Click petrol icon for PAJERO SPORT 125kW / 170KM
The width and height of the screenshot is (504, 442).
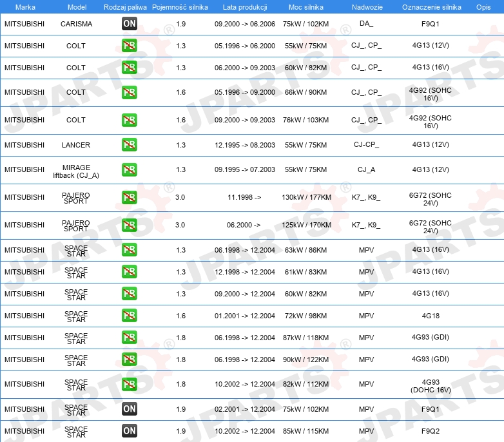[130, 225]
